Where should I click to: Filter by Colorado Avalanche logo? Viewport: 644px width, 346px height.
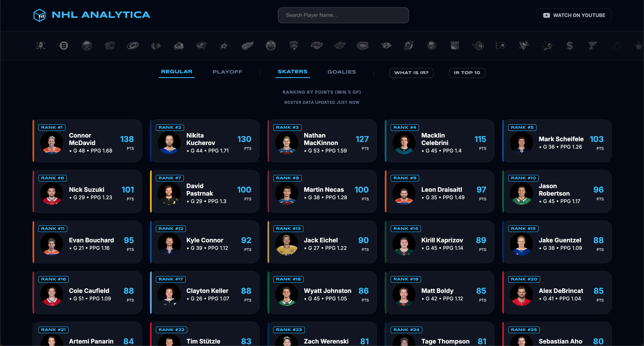[x=179, y=46]
